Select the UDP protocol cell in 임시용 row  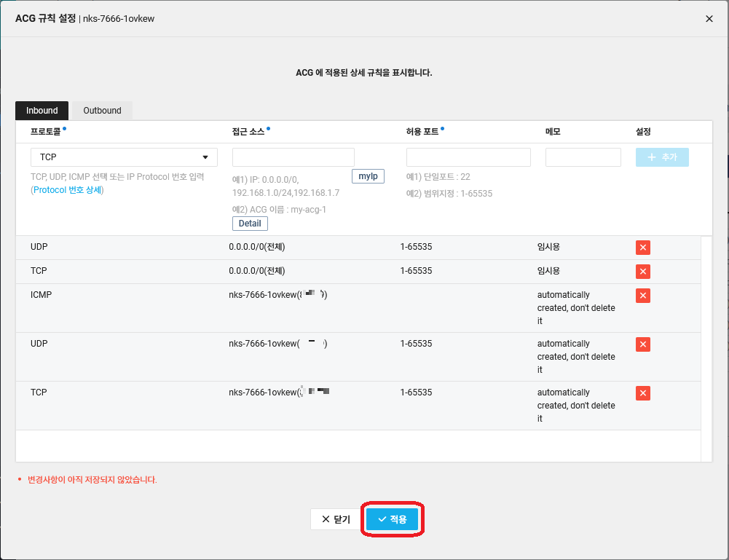tap(39, 247)
